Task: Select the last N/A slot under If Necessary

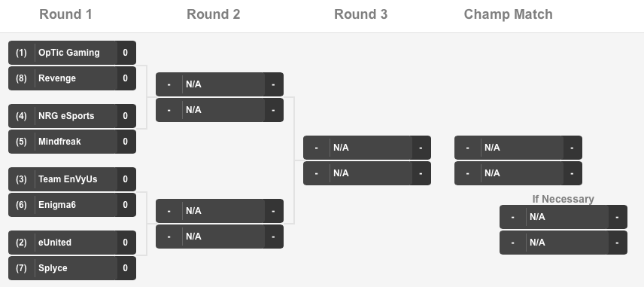Action: tap(563, 243)
